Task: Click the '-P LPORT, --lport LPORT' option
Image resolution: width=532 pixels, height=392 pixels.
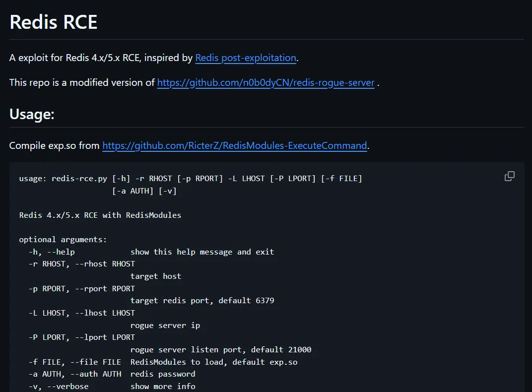Action: pos(82,337)
